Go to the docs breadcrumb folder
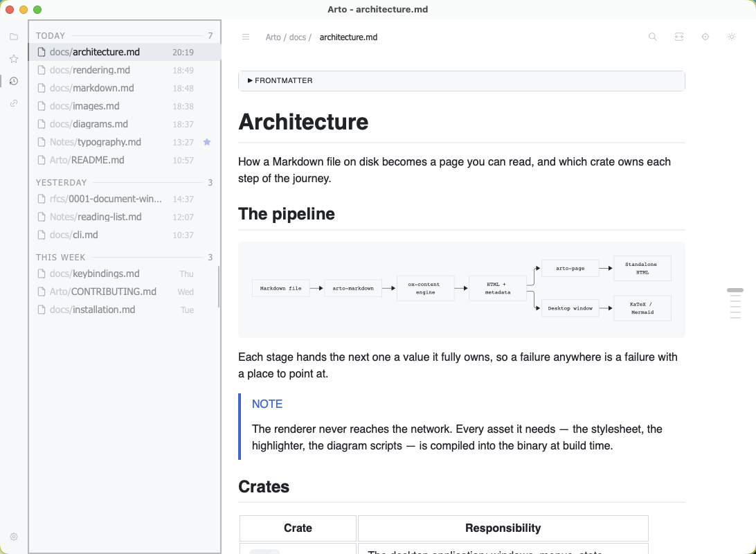The image size is (756, 554). tap(298, 37)
